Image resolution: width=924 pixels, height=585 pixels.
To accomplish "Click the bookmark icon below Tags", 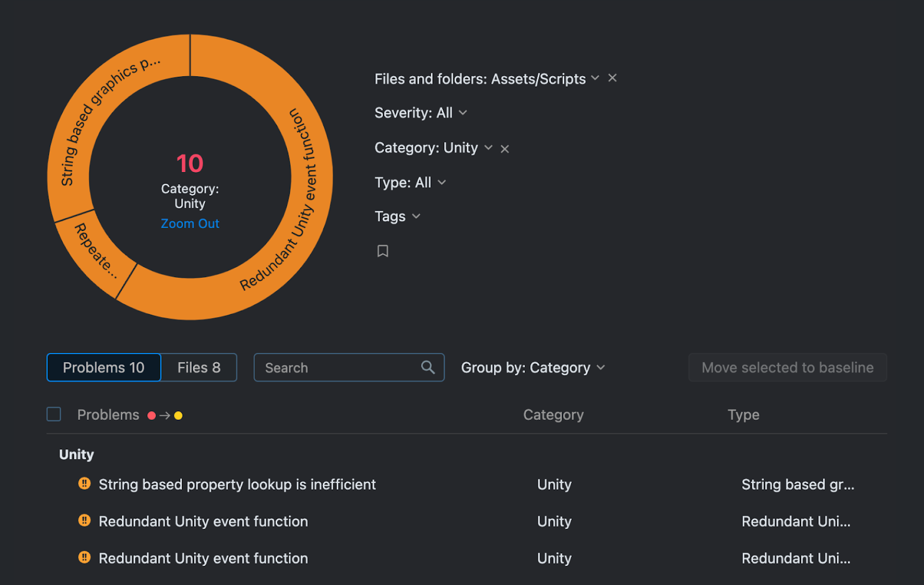I will click(382, 251).
